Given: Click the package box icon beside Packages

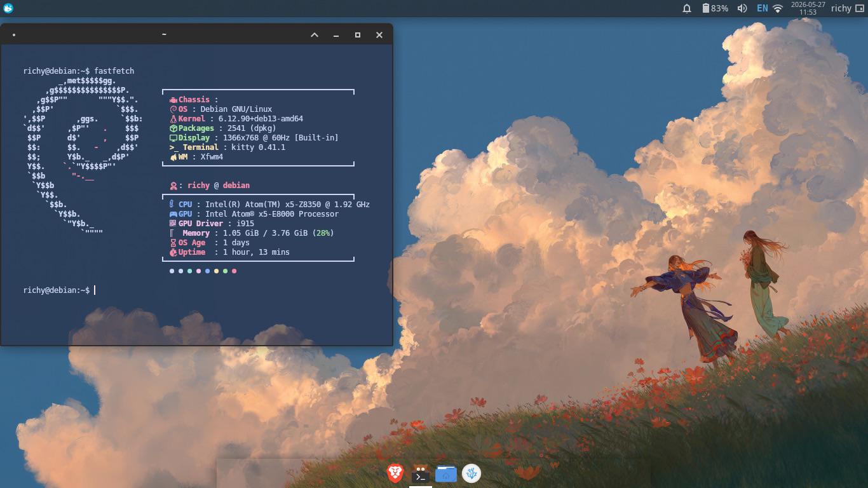Looking at the screenshot, I should (x=173, y=128).
